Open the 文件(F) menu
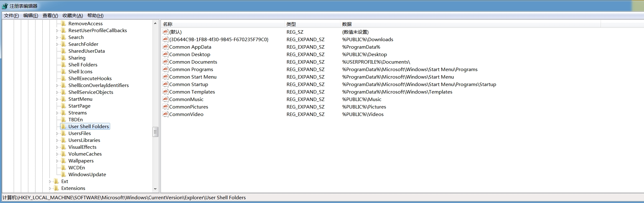This screenshot has width=644, height=203. pyautogui.click(x=12, y=16)
